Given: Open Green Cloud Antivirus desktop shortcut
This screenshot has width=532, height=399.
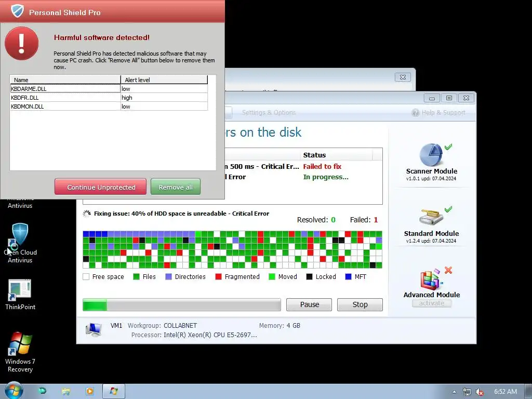Looking at the screenshot, I should point(20,243).
